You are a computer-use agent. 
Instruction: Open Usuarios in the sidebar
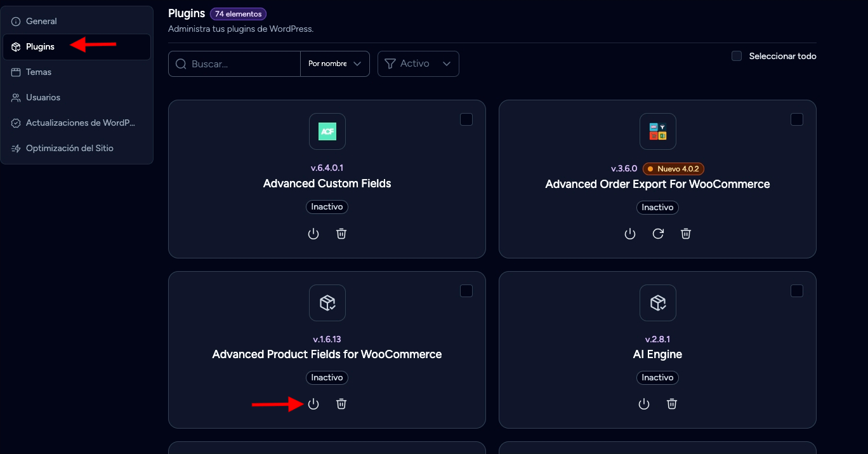(x=77, y=98)
